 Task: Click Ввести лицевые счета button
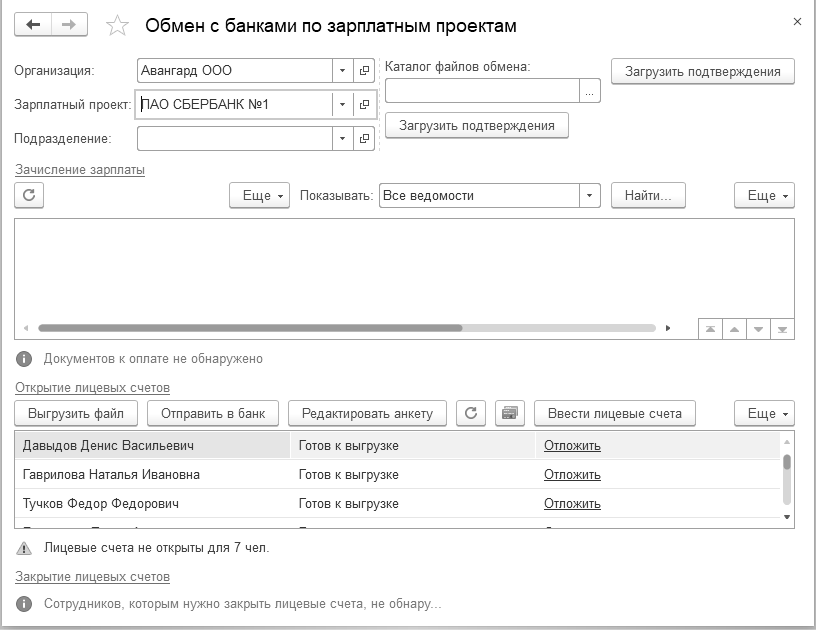click(615, 414)
